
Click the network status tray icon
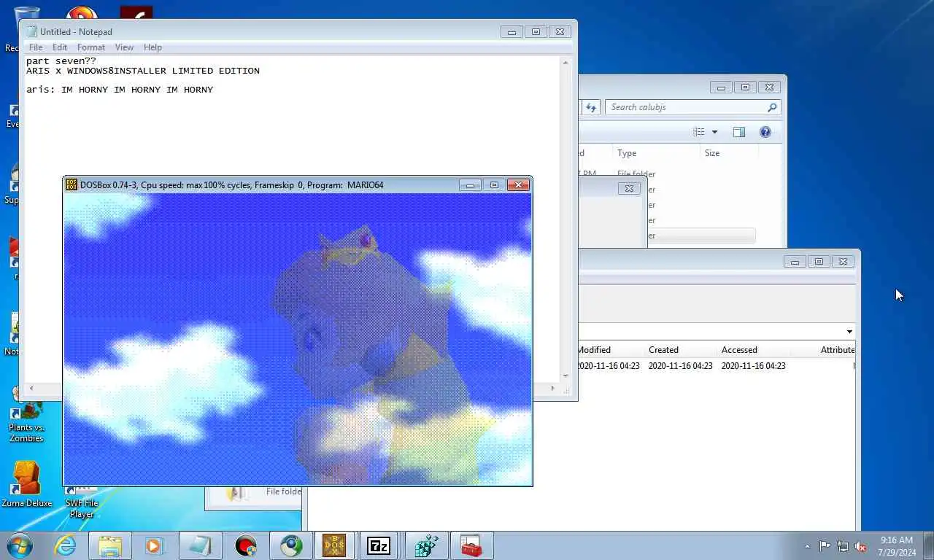tap(843, 546)
